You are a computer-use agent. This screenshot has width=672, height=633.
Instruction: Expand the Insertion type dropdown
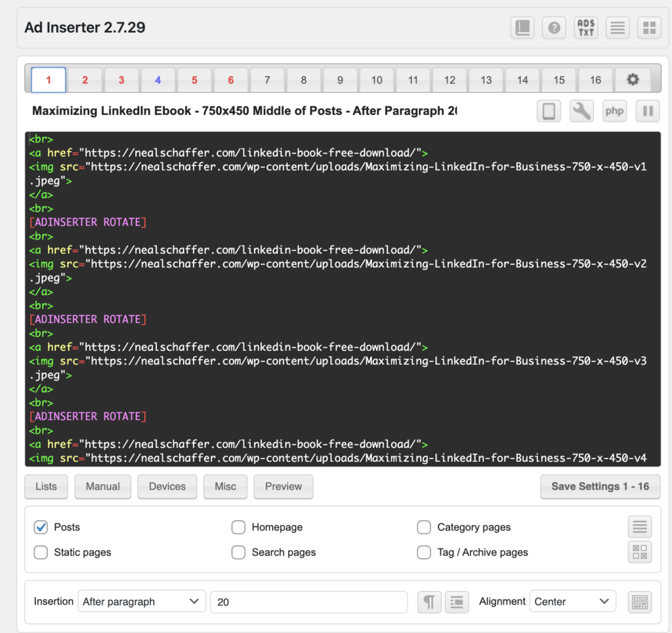(141, 602)
